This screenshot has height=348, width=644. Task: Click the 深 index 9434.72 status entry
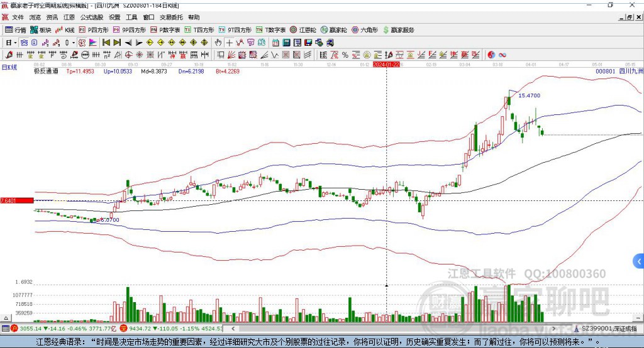(x=171, y=329)
